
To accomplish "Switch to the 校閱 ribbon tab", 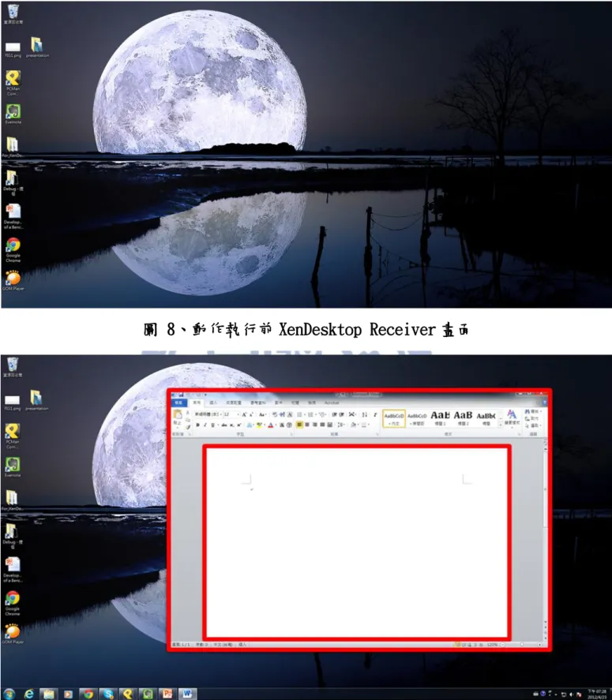I will pyautogui.click(x=295, y=402).
